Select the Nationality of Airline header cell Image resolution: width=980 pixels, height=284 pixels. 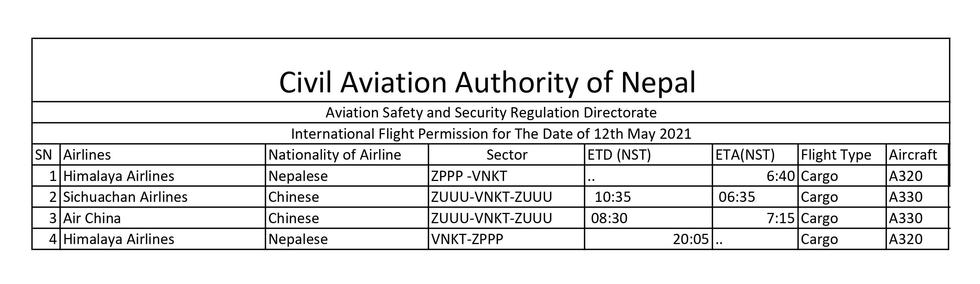click(335, 155)
